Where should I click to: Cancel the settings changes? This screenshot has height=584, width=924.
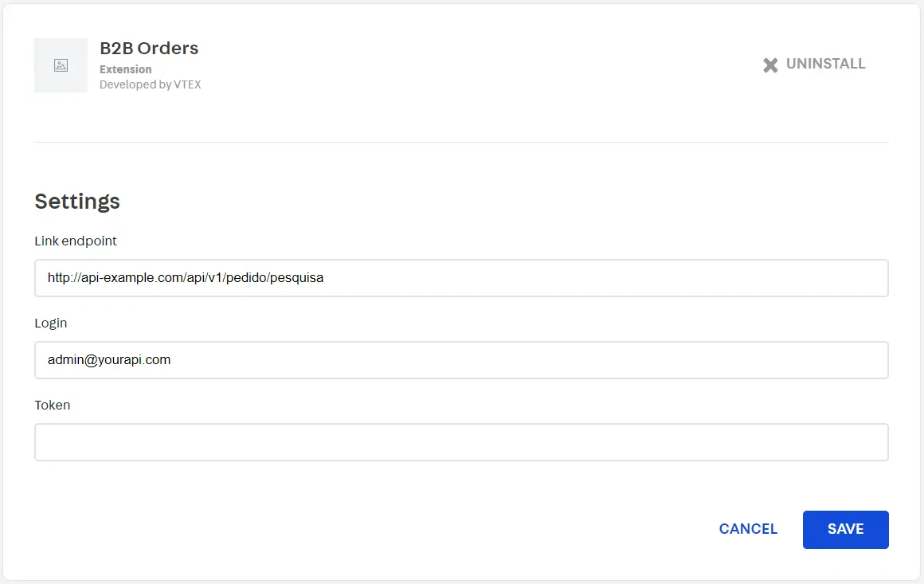click(x=748, y=529)
